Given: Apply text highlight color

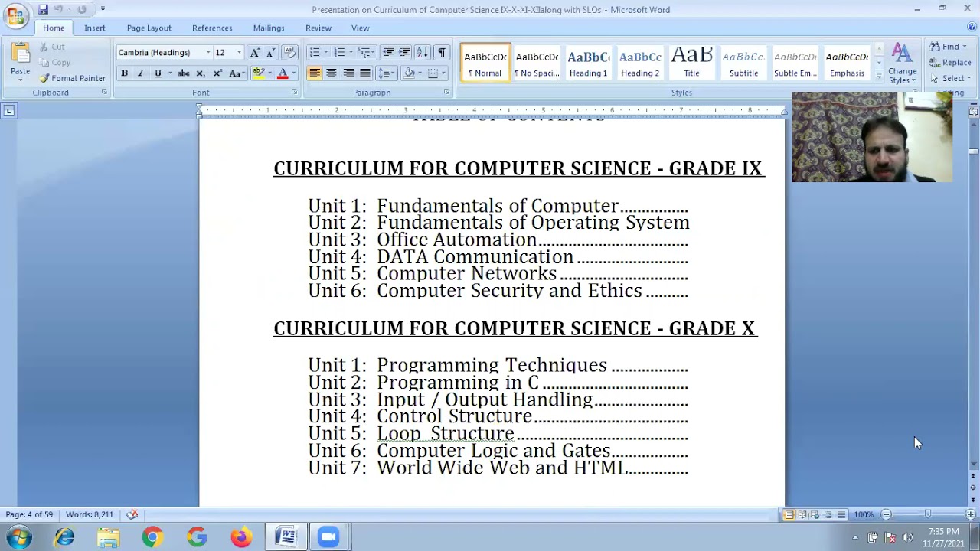Looking at the screenshot, I should click(x=259, y=73).
